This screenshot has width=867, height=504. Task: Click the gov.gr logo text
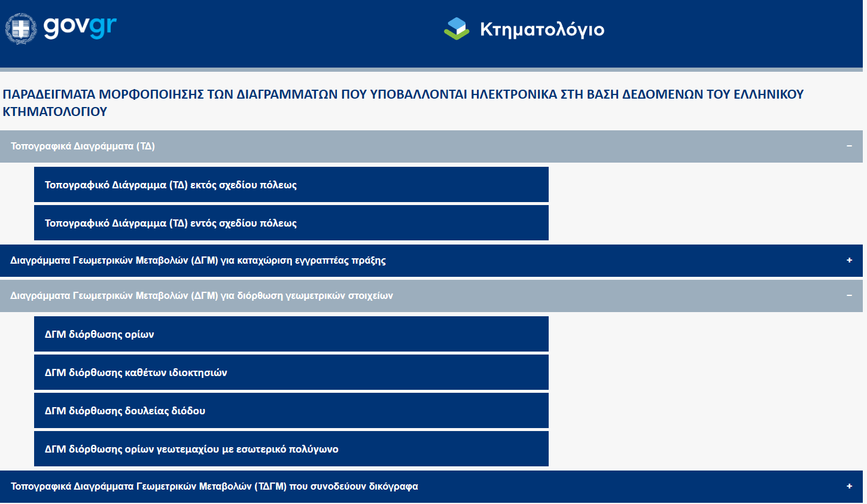click(80, 27)
